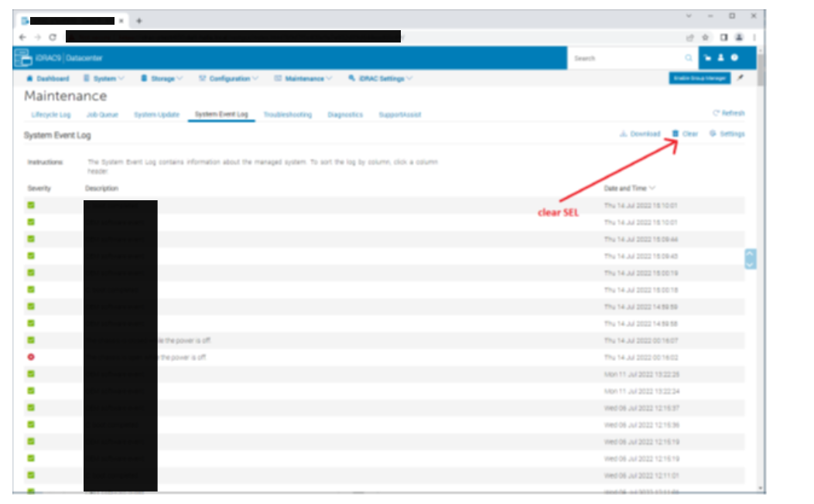Expand the System dropdown menu

click(104, 78)
